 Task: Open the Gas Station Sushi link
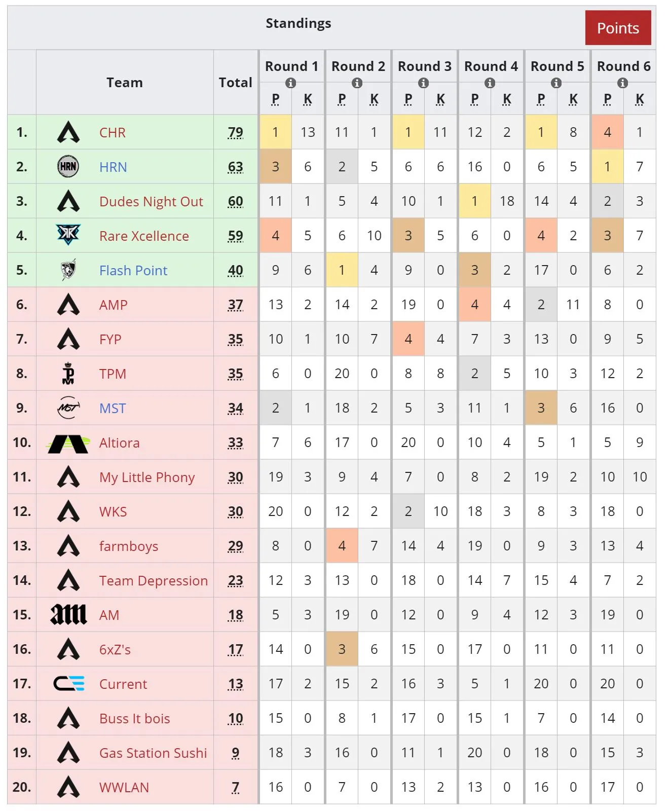[x=153, y=753]
